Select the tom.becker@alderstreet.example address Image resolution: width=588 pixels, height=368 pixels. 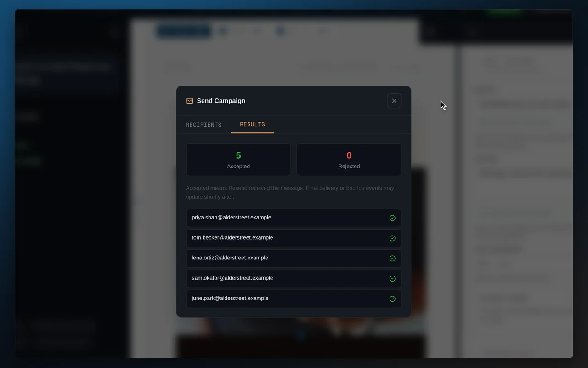tap(232, 237)
